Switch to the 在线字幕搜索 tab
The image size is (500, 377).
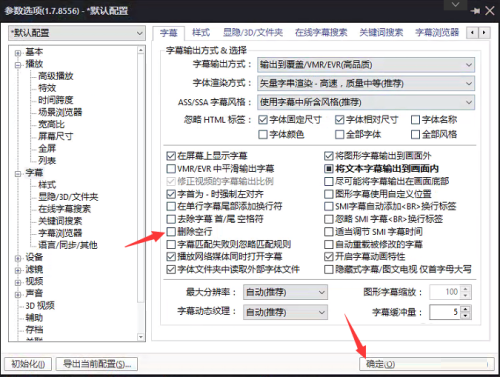click(321, 33)
